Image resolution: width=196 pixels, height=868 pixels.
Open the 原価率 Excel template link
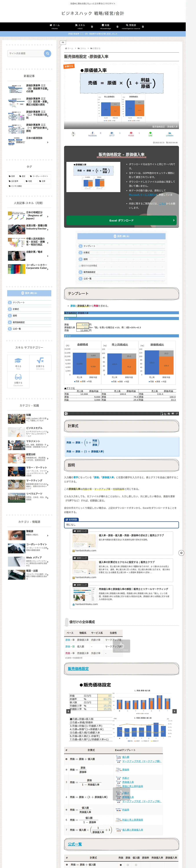(x=126, y=770)
